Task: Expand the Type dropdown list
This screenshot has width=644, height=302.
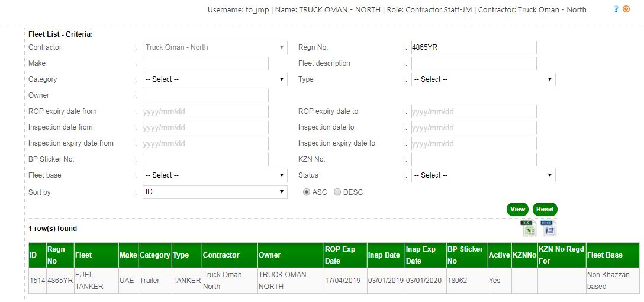Action: click(483, 79)
